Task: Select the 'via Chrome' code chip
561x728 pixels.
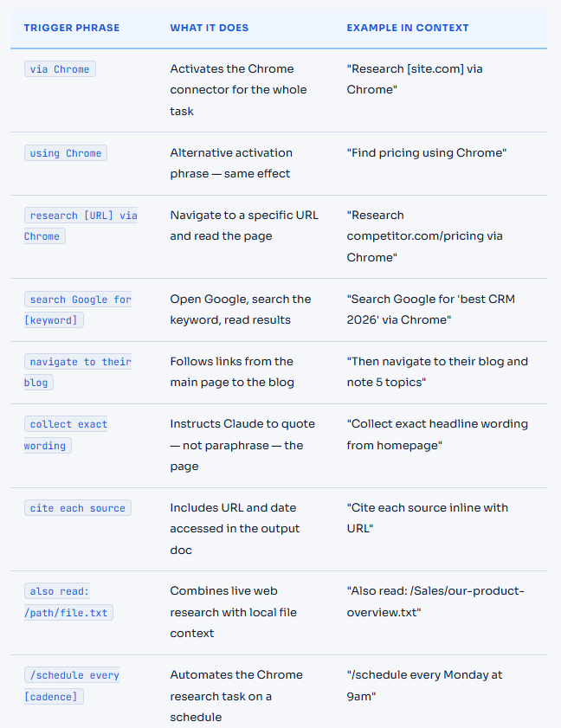Action: (x=60, y=69)
